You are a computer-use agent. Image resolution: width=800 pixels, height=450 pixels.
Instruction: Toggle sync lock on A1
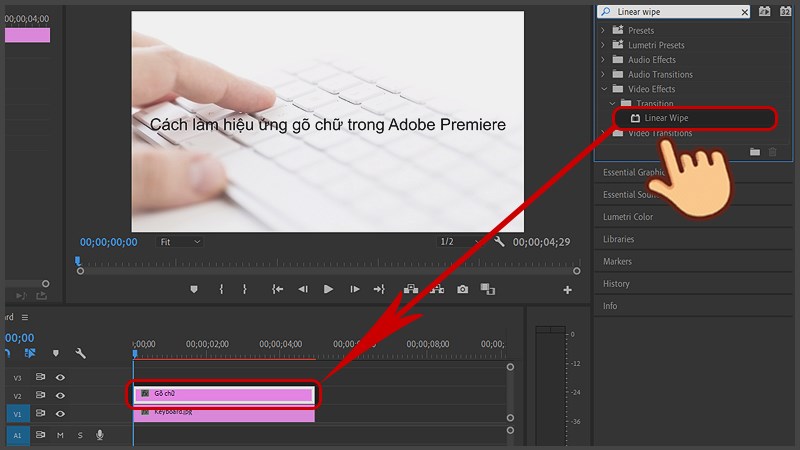click(40, 435)
